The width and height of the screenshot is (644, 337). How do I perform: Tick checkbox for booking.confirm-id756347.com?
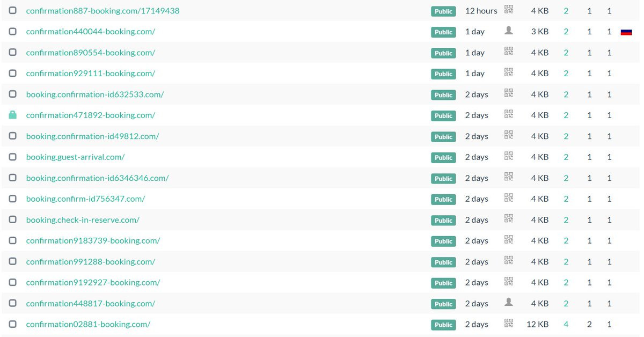(x=13, y=199)
